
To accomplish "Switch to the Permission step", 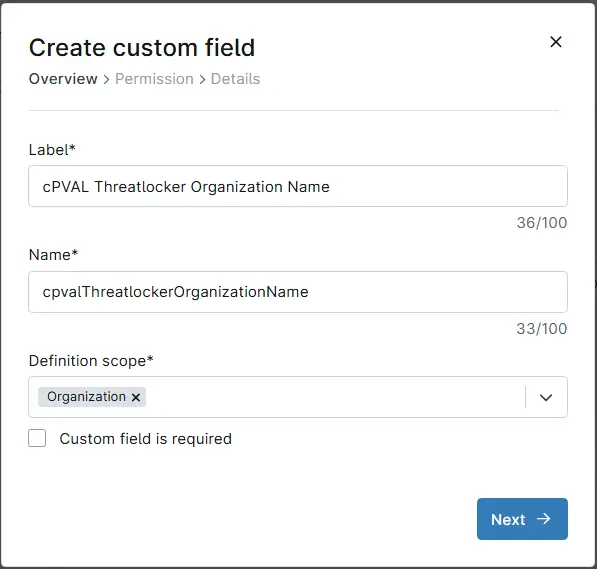I will 154,79.
